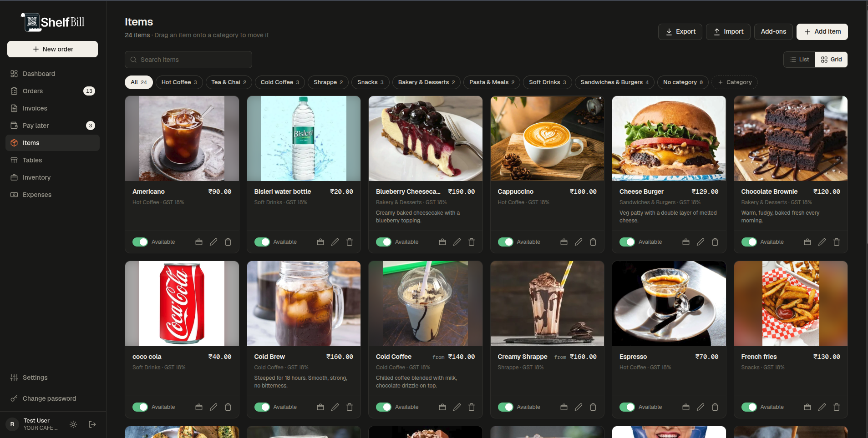Filter items by Tea & Chai category
This screenshot has height=438, width=868.
pos(229,82)
